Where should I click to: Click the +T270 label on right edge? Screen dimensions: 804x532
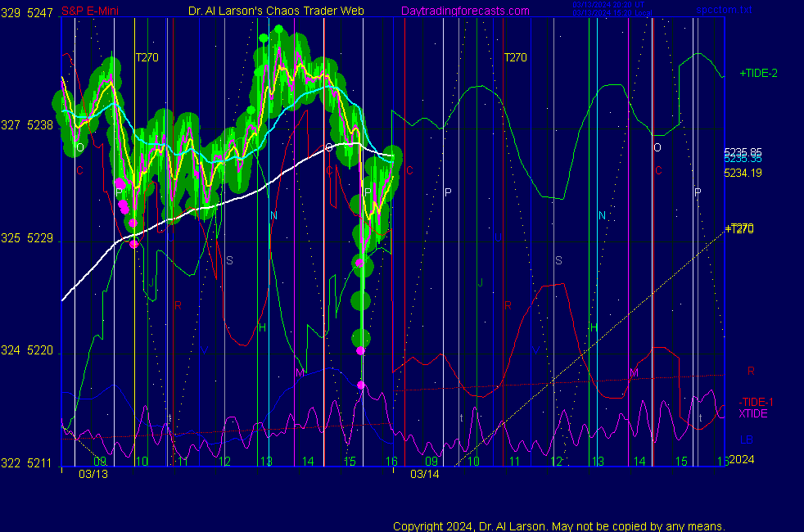[739, 228]
